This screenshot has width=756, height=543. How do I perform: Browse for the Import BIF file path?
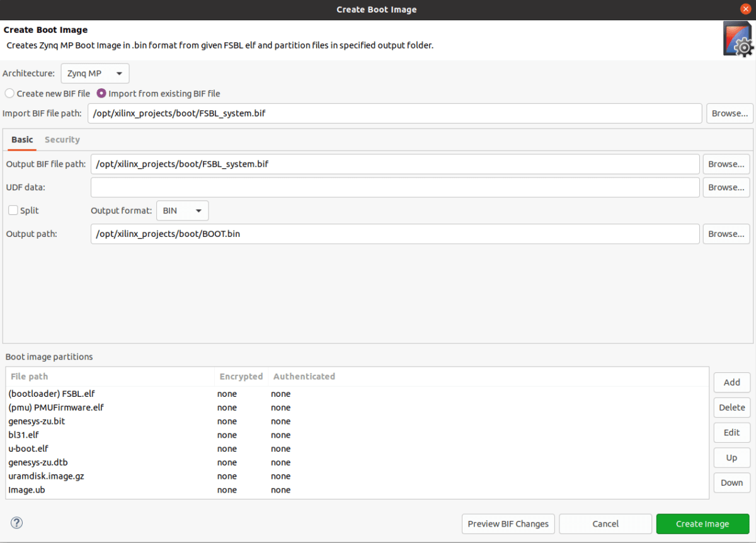click(x=730, y=113)
